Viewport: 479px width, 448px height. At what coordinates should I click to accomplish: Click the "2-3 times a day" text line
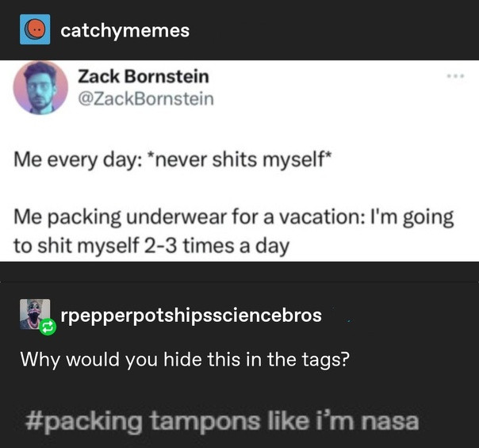click(151, 246)
